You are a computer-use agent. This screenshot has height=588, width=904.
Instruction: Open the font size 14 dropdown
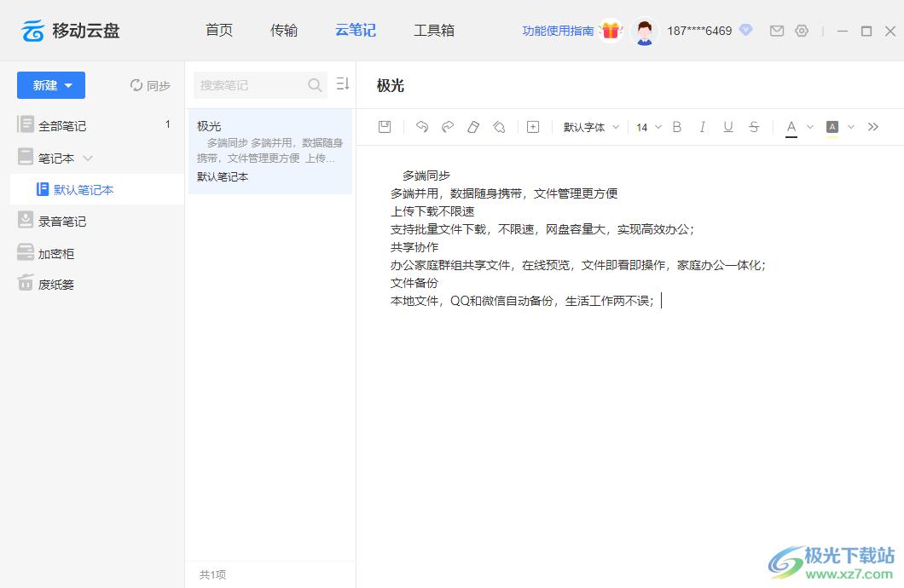(x=648, y=127)
